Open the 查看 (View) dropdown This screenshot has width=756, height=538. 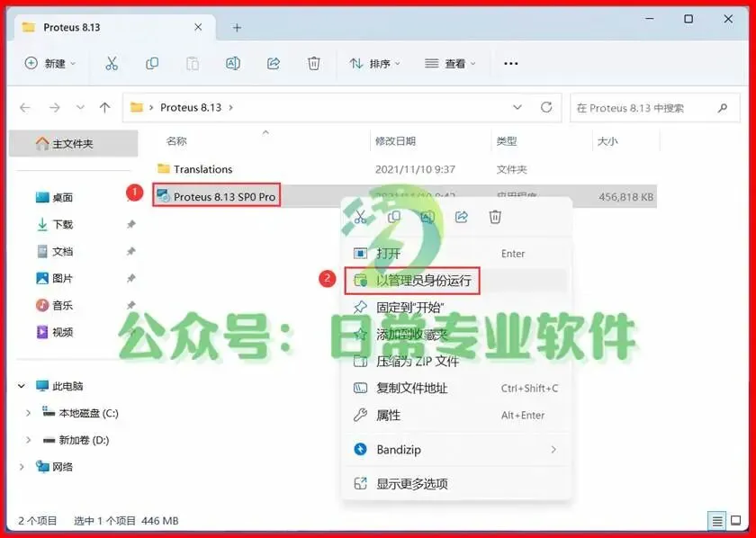pos(450,63)
